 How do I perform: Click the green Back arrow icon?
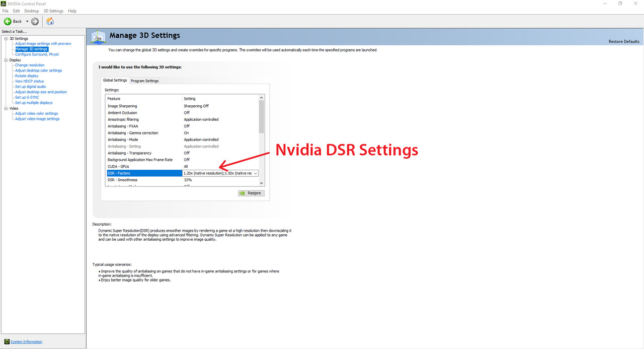point(8,21)
